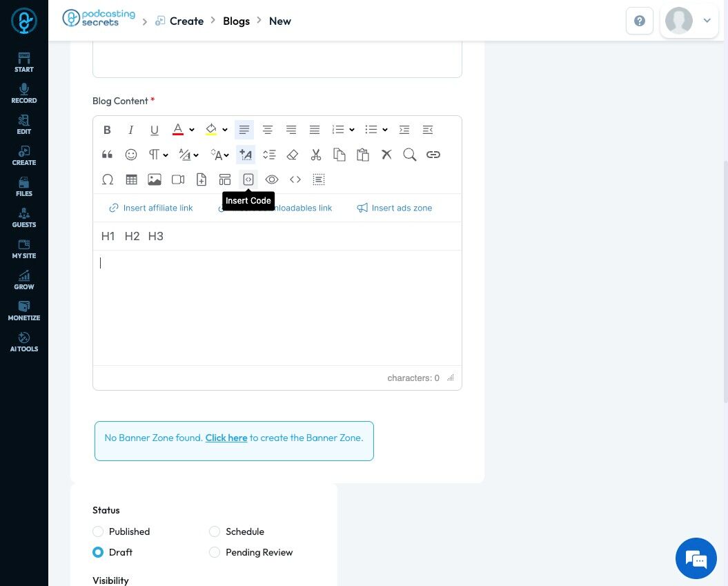Open START in sidebar

[23, 62]
